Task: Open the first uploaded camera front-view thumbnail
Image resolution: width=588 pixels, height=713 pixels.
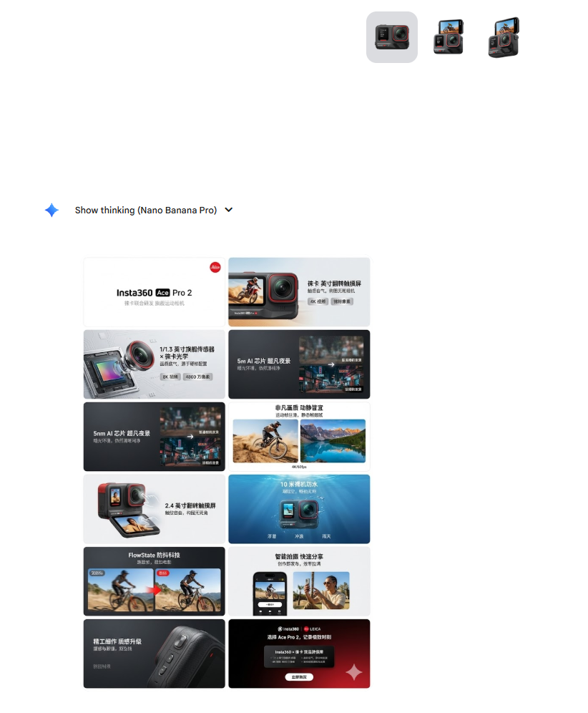Action: pyautogui.click(x=392, y=37)
